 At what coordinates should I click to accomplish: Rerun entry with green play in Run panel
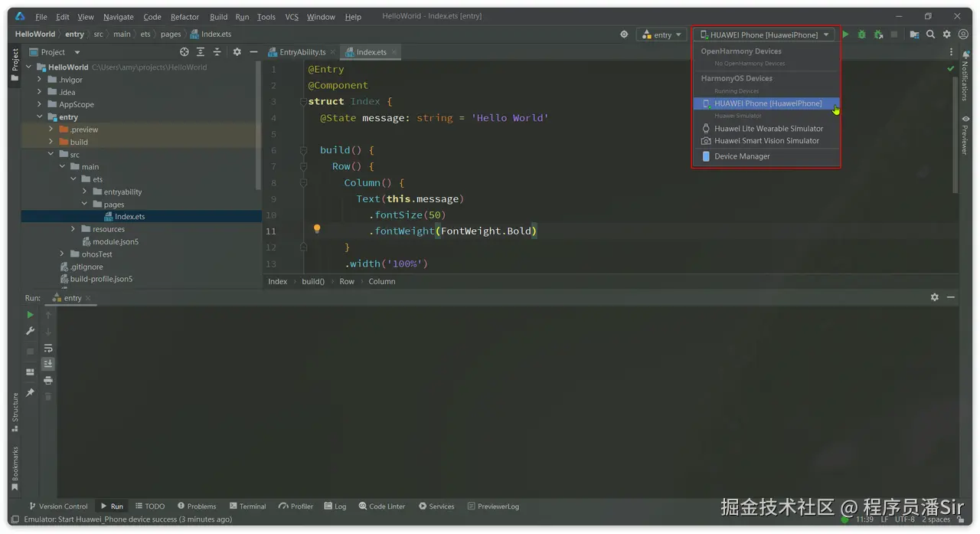[x=30, y=315]
